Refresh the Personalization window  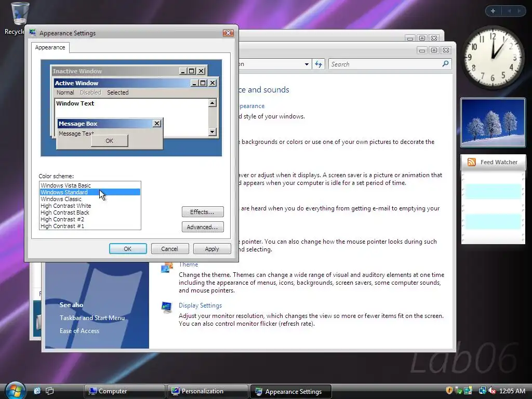(318, 64)
